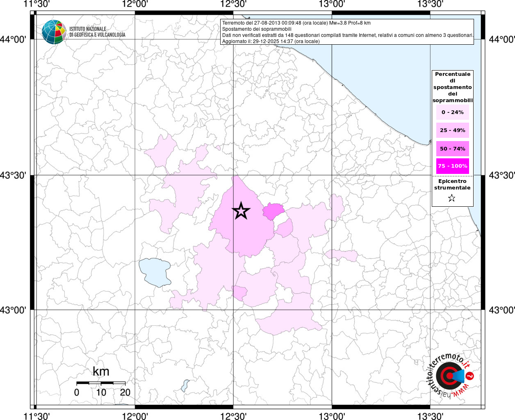Viewport: 515px width, 420px height.
Task: Click the black epicenter star on the map
Action: click(241, 211)
